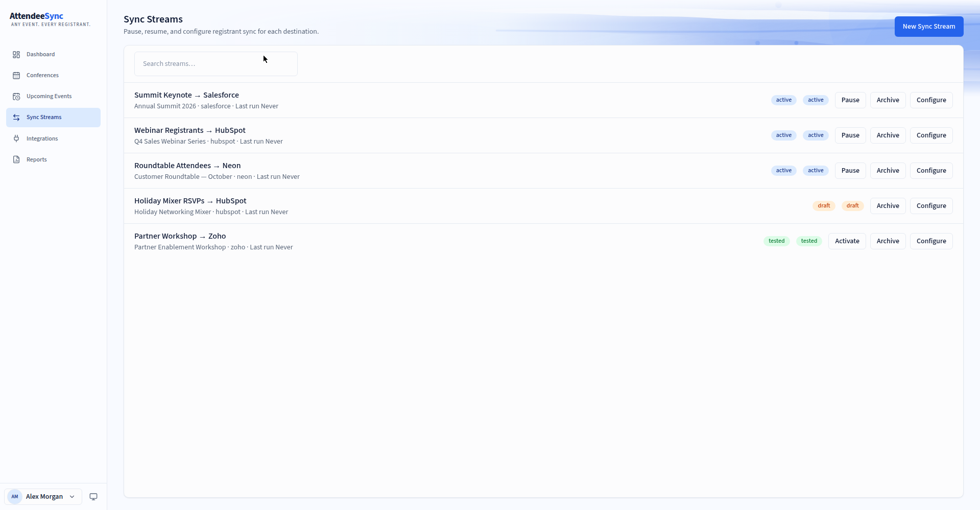The width and height of the screenshot is (980, 510).
Task: Pause the Summit Keynote stream
Action: (x=850, y=100)
